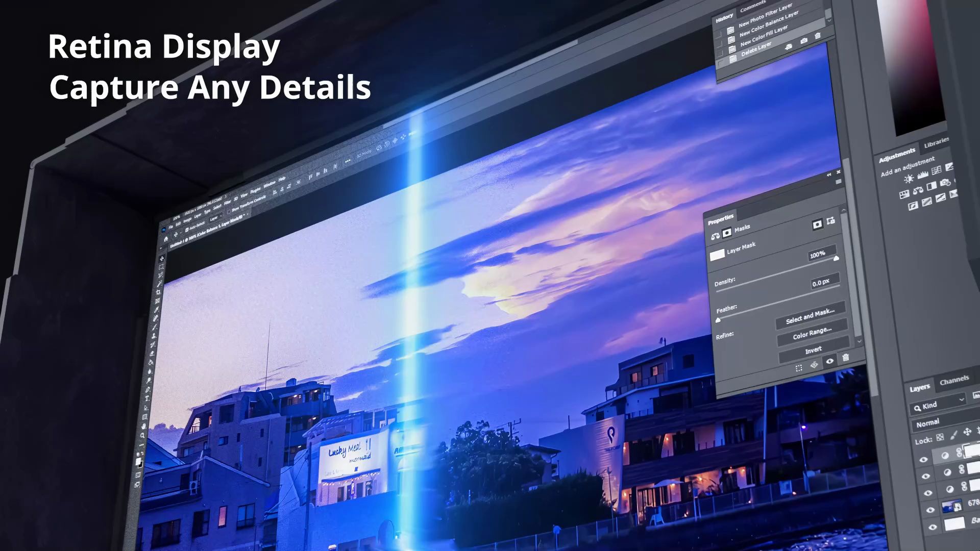Click the Select and Mask button
The image size is (980, 551).
click(810, 317)
